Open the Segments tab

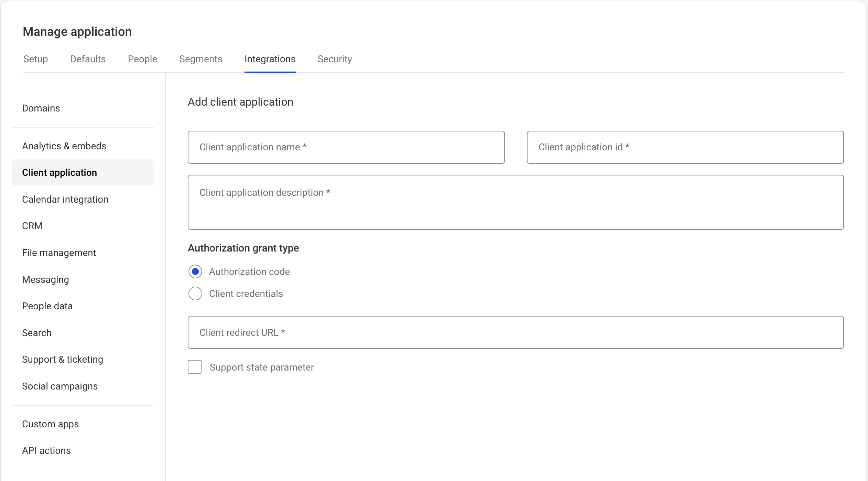[200, 59]
